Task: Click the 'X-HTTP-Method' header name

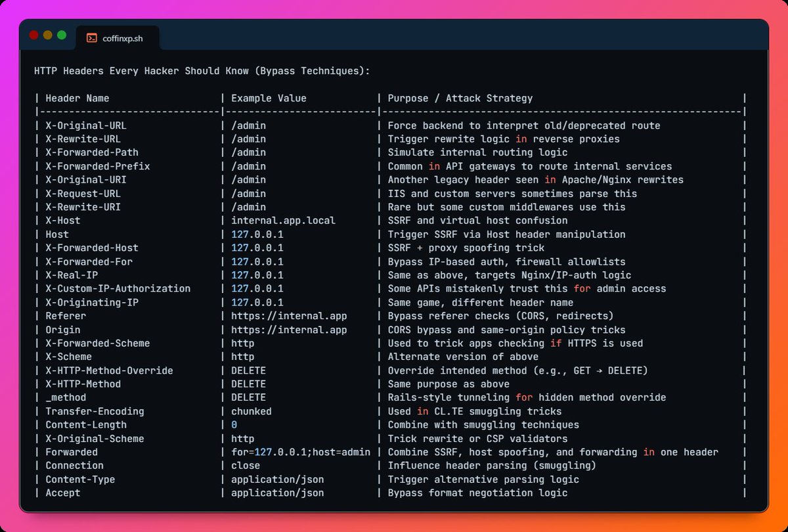Action: [x=83, y=384]
